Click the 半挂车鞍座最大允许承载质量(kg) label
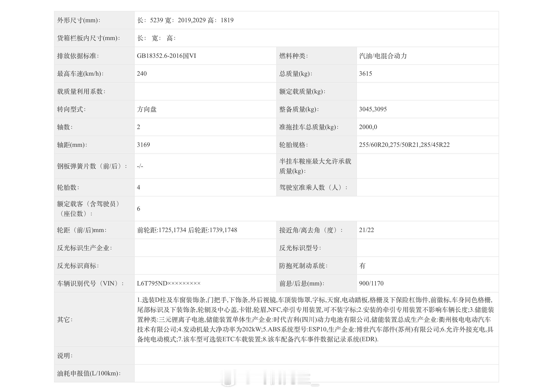The height and width of the screenshot is (392, 540). [315, 166]
